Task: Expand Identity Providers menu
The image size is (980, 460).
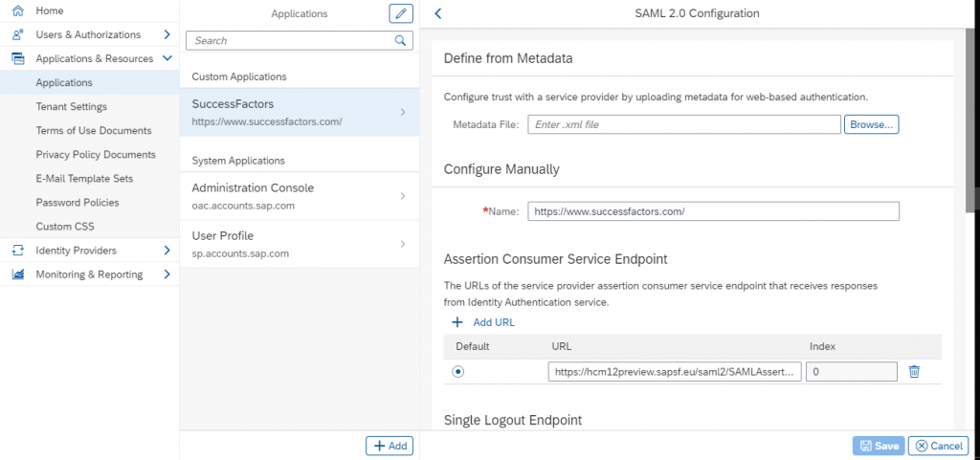Action: point(167,251)
